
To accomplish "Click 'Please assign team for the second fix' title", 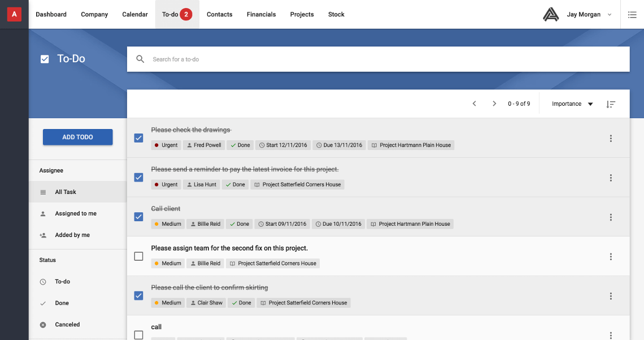I will 229,248.
